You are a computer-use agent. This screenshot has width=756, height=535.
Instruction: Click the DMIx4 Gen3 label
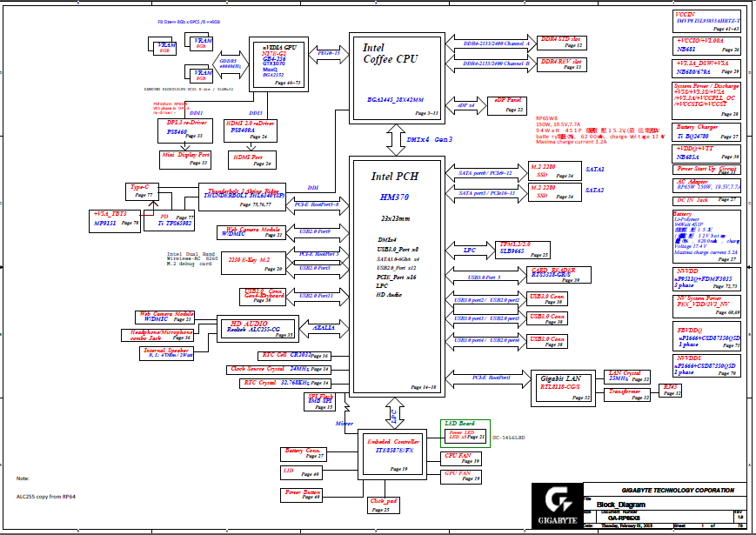(x=429, y=139)
